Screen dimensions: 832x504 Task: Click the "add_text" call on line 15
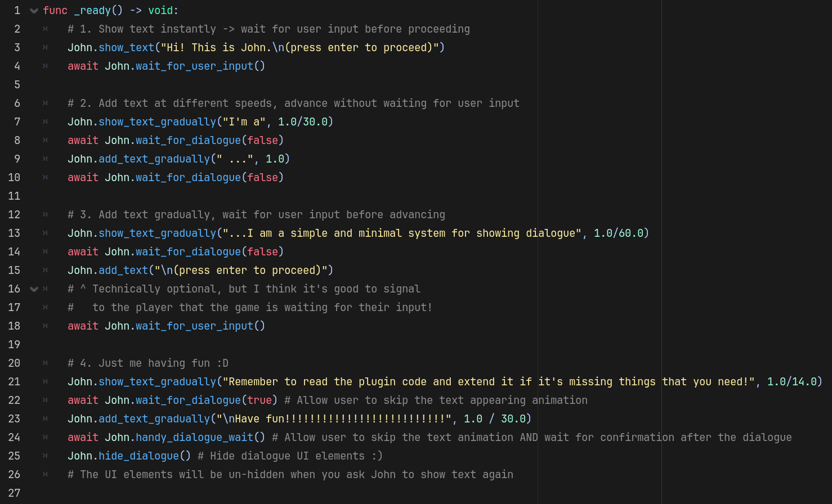[123, 271]
